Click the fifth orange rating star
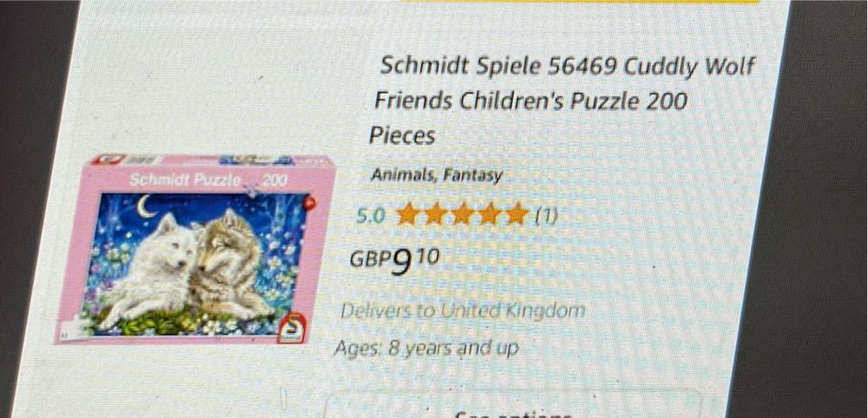 [517, 213]
